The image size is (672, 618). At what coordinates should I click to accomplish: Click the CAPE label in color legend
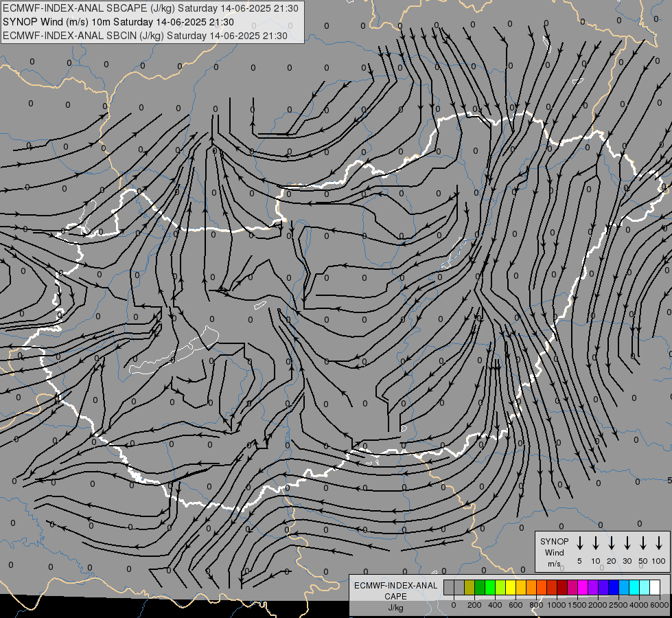pos(395,597)
